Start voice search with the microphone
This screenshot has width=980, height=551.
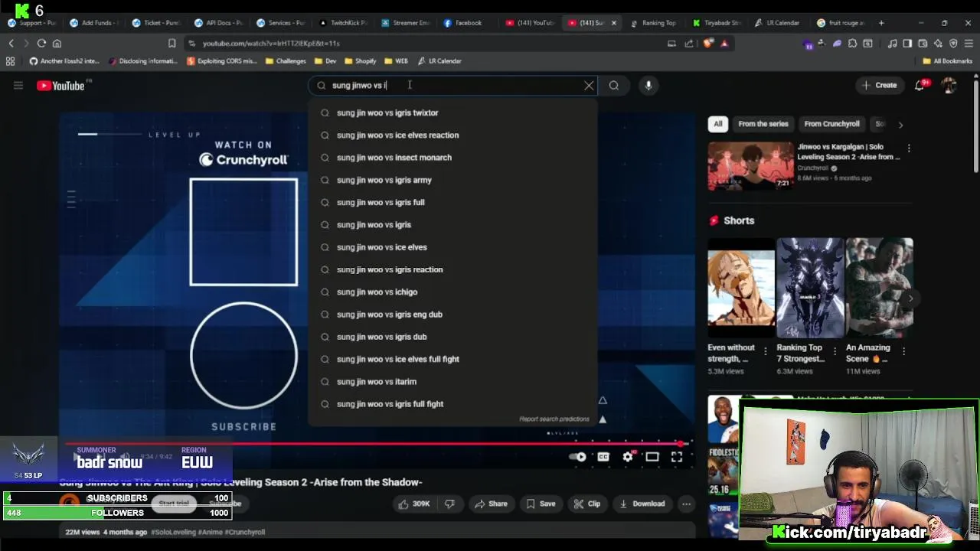click(648, 86)
